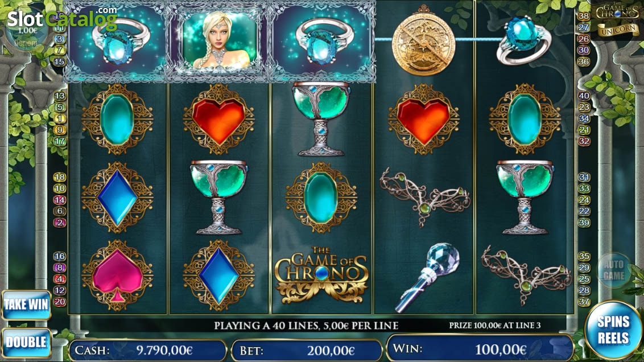Image resolution: width=644 pixels, height=362 pixels.
Task: Click the Game of Chronos logo symbol on reel three
Action: pos(321,275)
